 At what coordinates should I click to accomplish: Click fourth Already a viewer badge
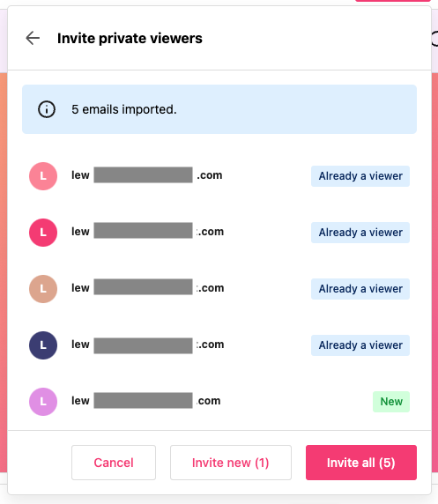coord(360,345)
